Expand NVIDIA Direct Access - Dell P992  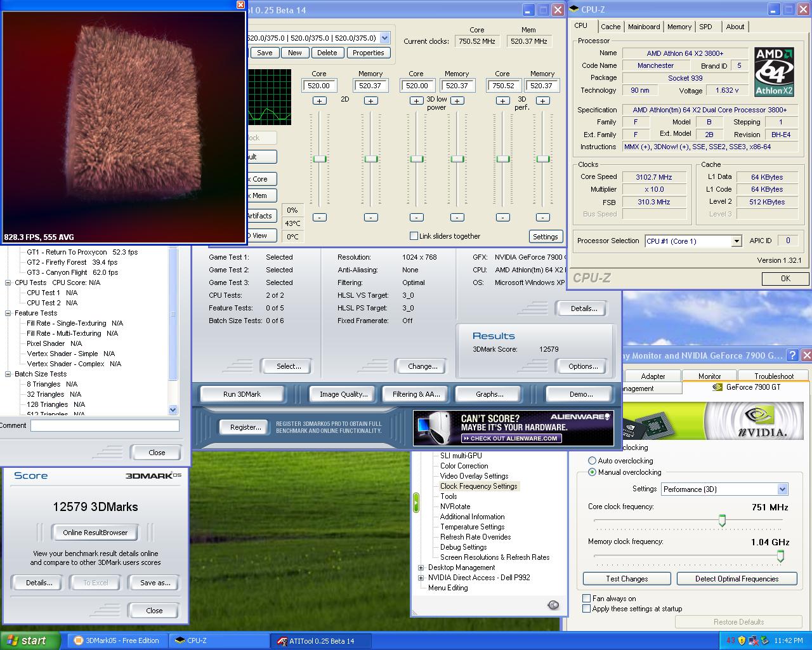421,578
